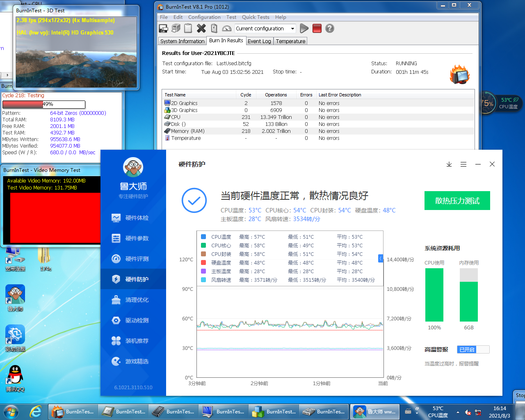525x420 pixels.
Task: Stop the running test via red square icon
Action: point(317,28)
